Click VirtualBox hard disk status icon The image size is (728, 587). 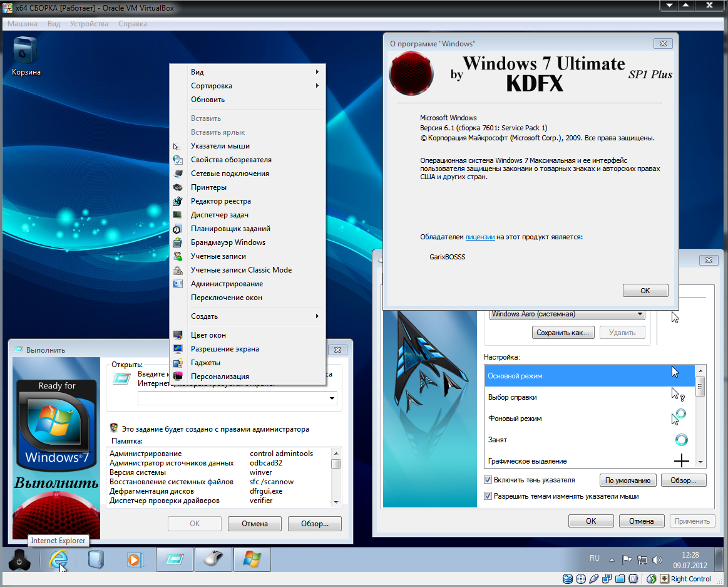coord(567,579)
